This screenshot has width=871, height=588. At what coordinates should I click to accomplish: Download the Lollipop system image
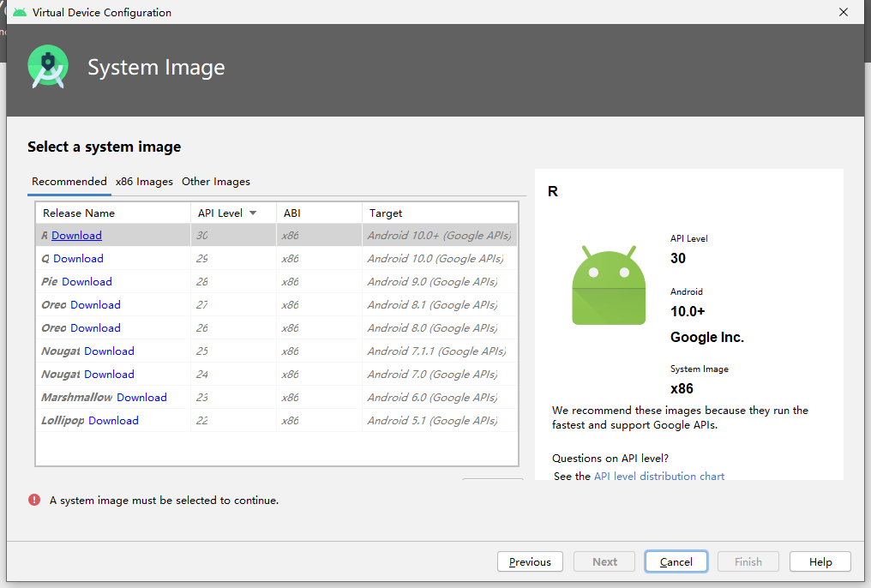pos(113,421)
